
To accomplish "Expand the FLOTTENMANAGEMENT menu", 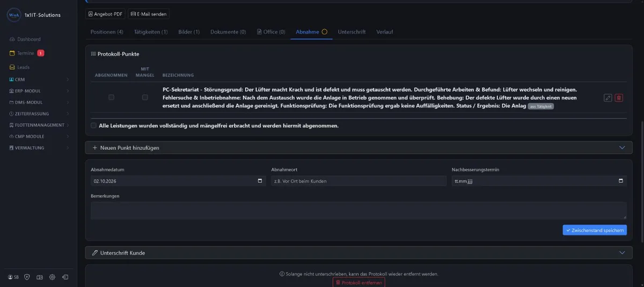I will [x=39, y=125].
